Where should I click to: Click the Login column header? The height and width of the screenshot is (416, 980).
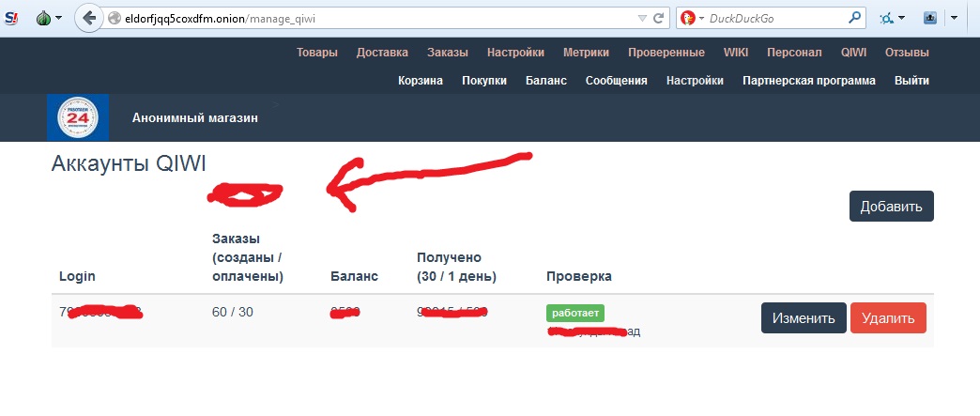[78, 276]
